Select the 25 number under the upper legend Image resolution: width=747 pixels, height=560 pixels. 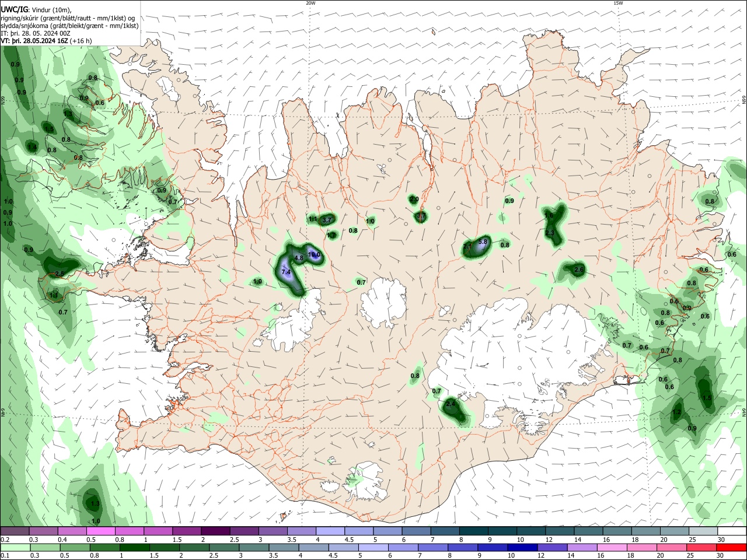click(x=692, y=540)
